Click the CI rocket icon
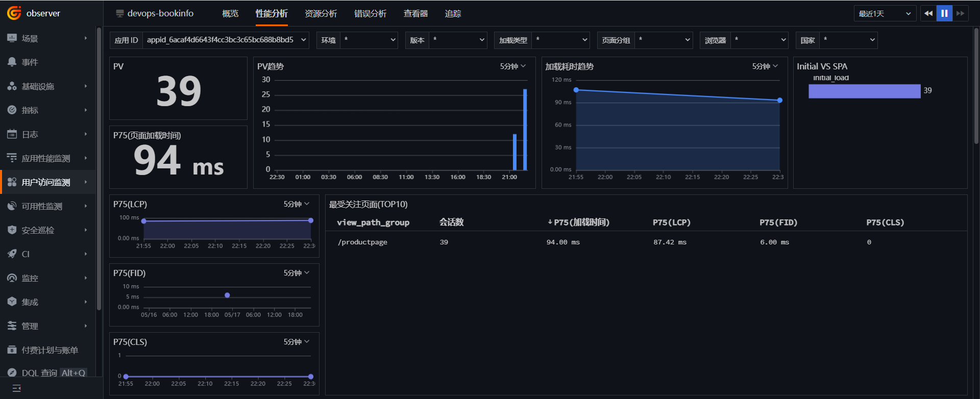The image size is (980, 399). click(x=12, y=254)
